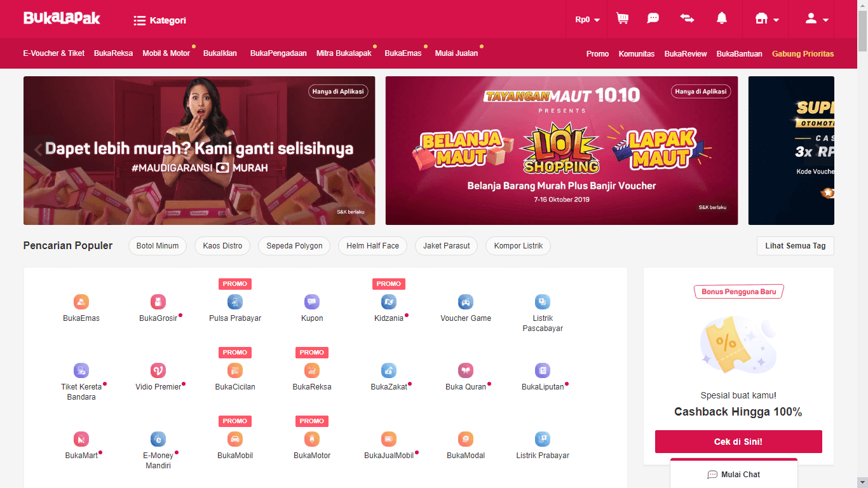Open the Tiket Kereta Bandara icon
Image resolution: width=868 pixels, height=488 pixels.
[81, 370]
